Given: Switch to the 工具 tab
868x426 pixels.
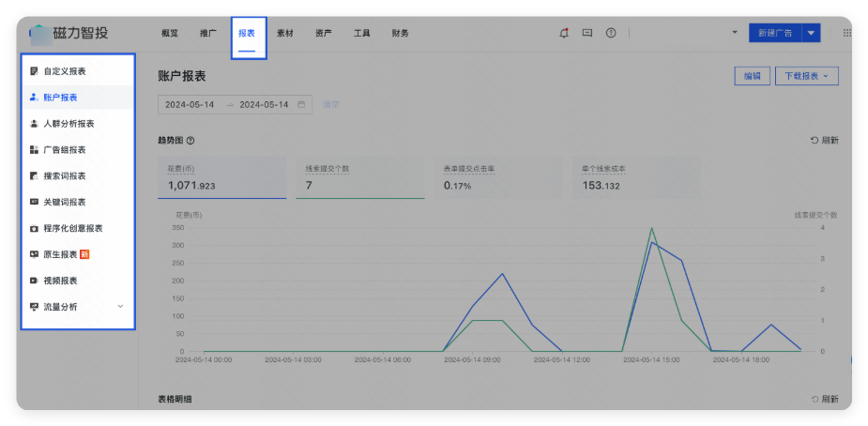Looking at the screenshot, I should pyautogui.click(x=361, y=33).
